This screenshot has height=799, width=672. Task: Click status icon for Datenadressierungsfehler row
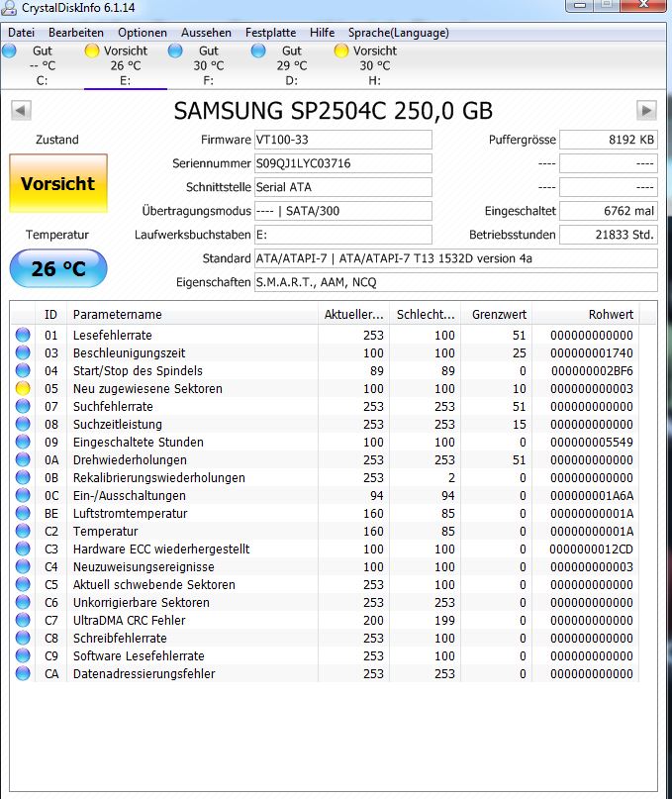pyautogui.click(x=23, y=673)
